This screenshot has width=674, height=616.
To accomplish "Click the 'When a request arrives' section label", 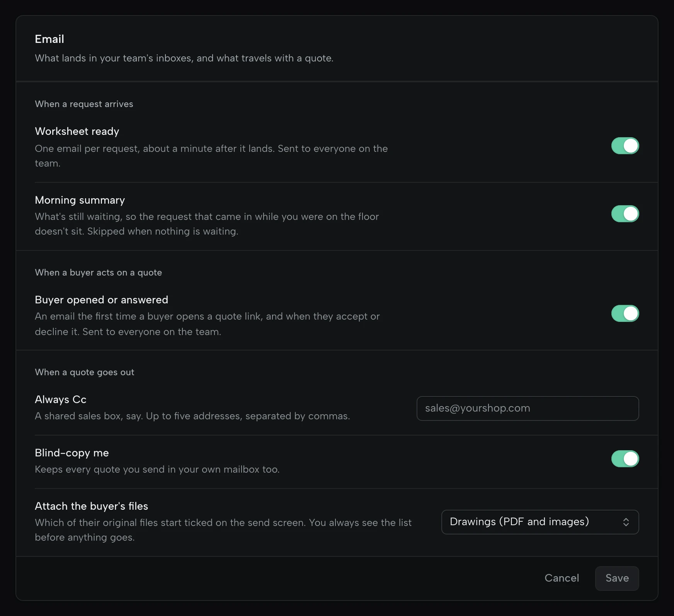I will coord(84,104).
